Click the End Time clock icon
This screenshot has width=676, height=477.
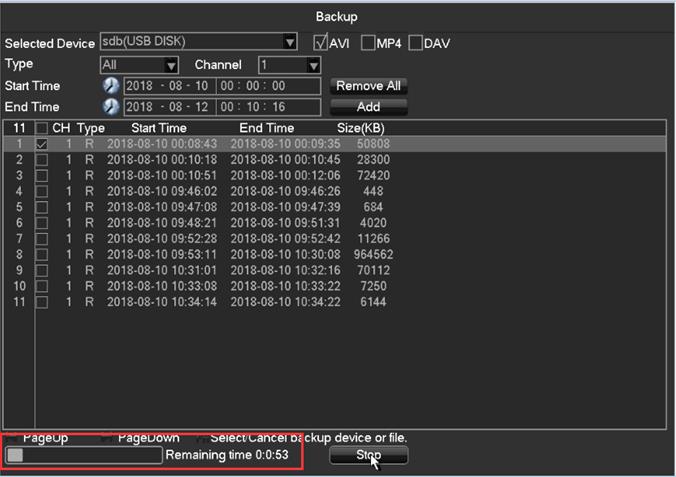111,107
